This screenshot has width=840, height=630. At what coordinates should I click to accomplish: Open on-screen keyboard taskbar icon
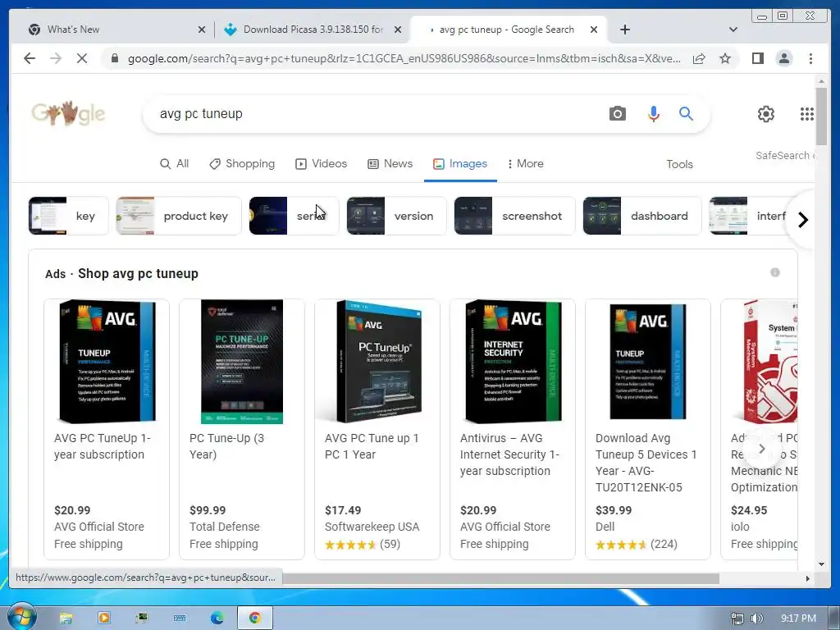click(x=180, y=619)
